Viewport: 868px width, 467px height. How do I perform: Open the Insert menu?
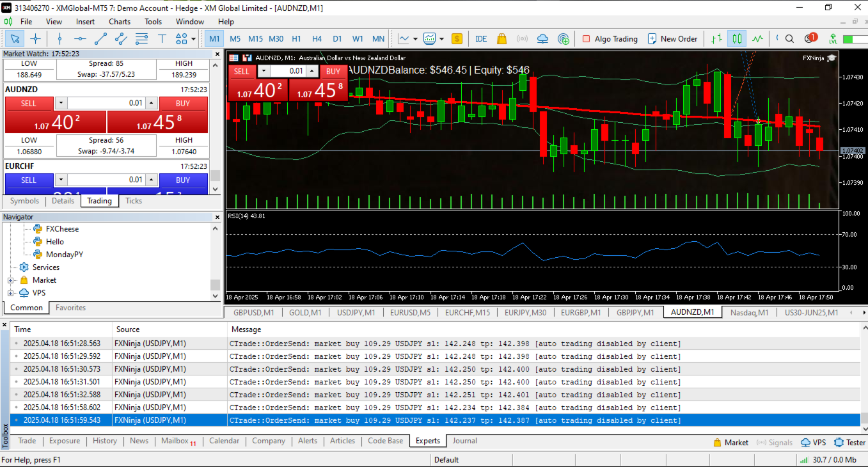[x=85, y=22]
